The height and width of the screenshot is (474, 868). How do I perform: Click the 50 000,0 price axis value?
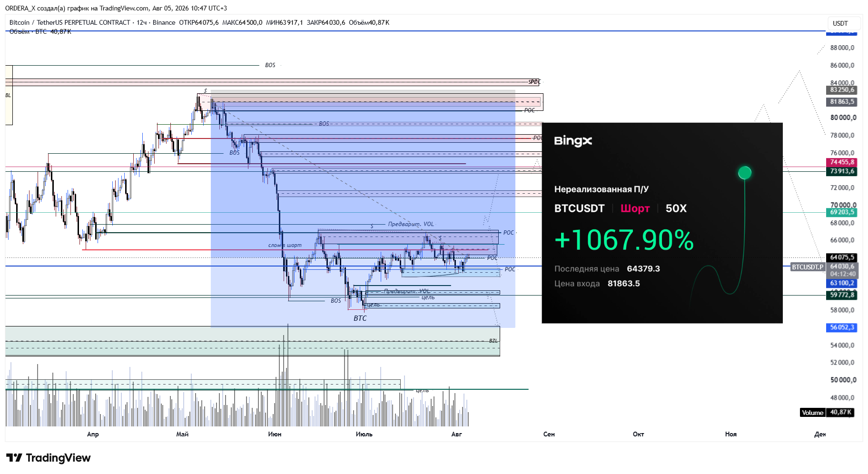point(843,380)
